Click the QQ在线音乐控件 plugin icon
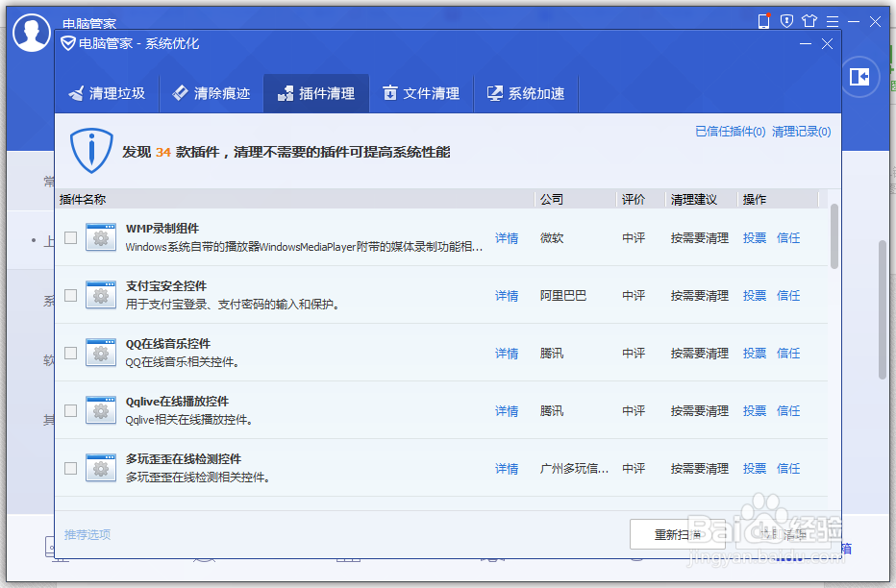Image resolution: width=896 pixels, height=588 pixels. point(101,353)
